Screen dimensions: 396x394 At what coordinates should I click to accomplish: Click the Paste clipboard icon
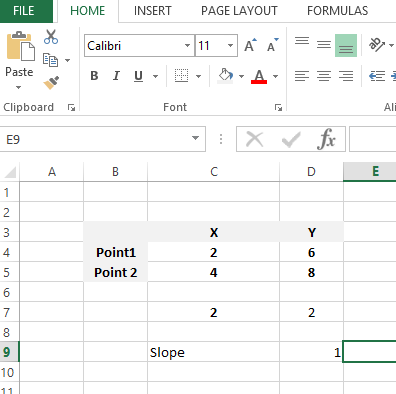point(20,46)
